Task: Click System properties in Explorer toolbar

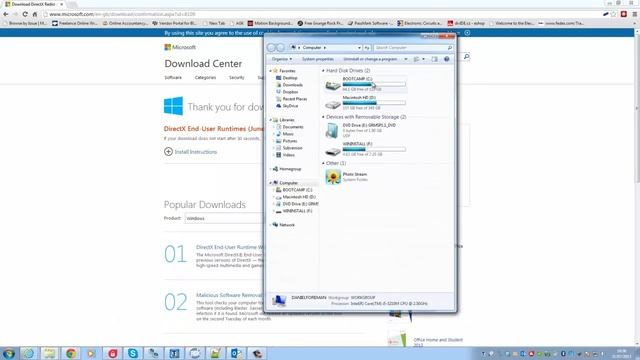Action: (318, 59)
